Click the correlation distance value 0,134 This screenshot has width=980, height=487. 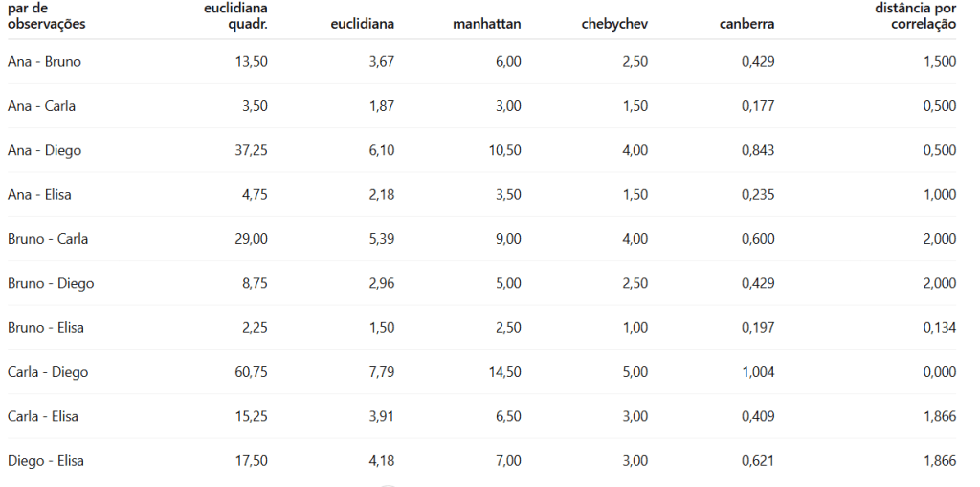(940, 328)
